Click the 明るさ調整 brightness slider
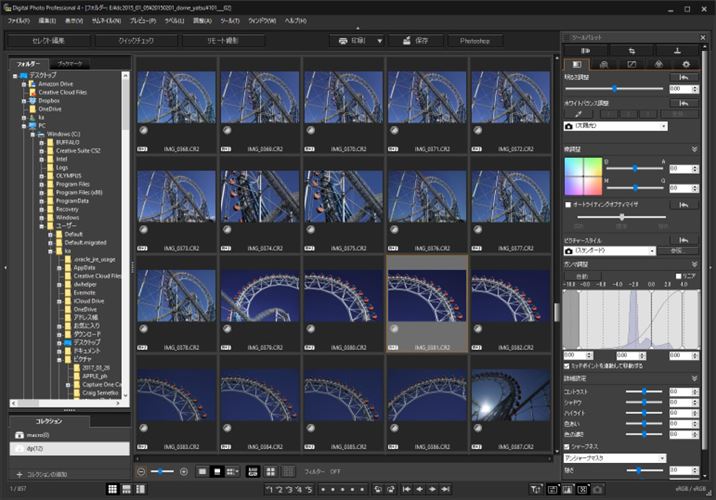716x500 pixels. 614,89
